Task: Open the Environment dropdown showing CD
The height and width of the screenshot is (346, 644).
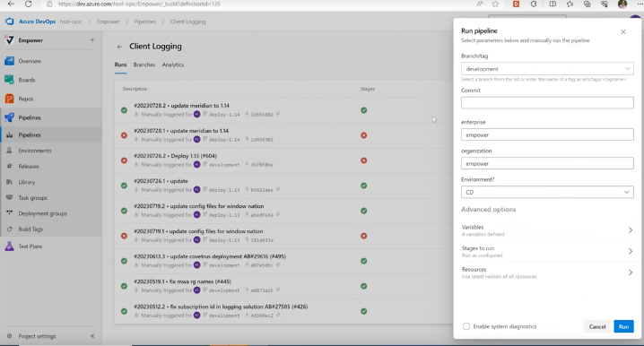Action: 547,192
